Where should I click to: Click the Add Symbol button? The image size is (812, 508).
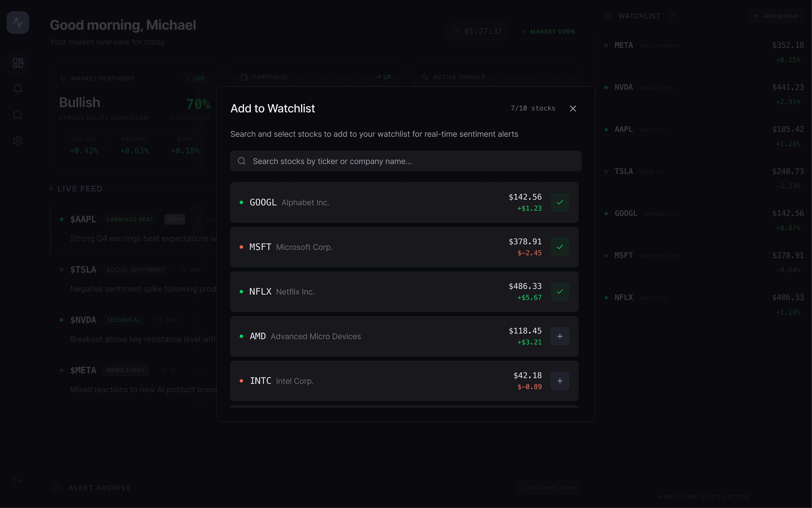click(x=775, y=16)
